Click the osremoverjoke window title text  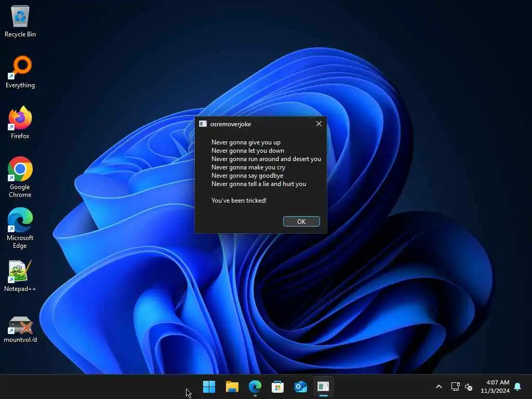pyautogui.click(x=231, y=124)
